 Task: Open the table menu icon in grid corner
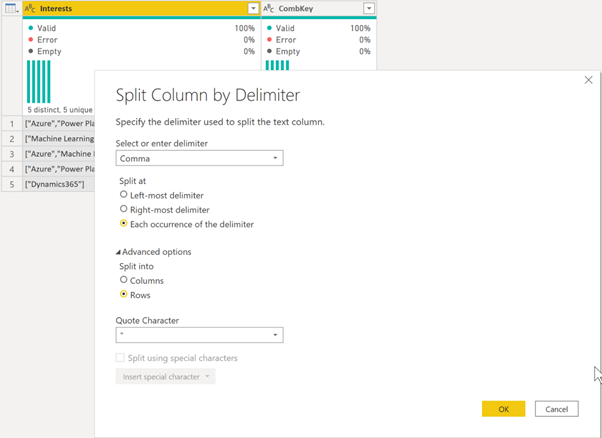pyautogui.click(x=12, y=8)
